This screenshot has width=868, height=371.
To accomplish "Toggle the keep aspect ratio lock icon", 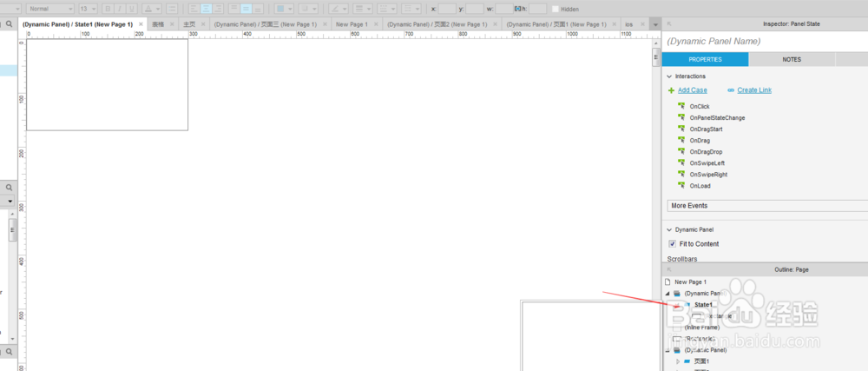I will 517,9.
